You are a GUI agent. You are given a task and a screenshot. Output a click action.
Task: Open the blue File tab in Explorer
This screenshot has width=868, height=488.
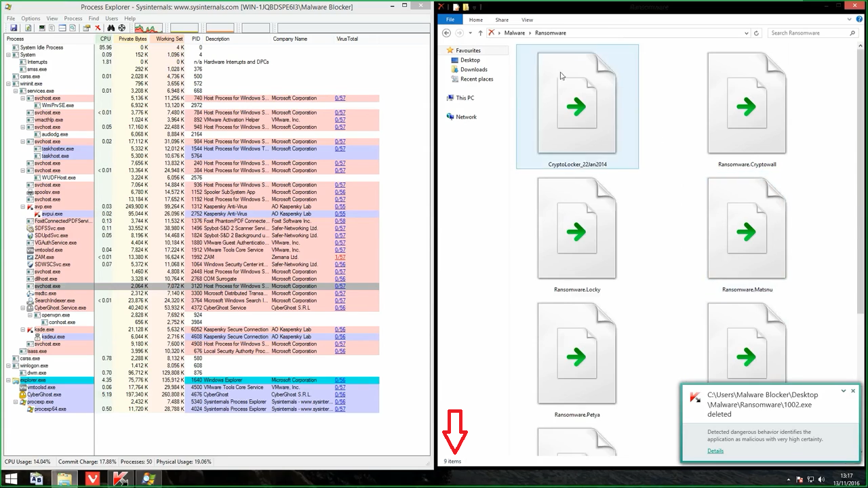coord(450,20)
